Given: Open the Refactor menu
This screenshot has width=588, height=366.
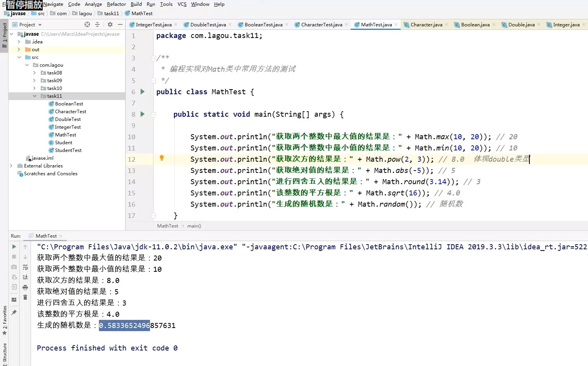Looking at the screenshot, I should [x=116, y=4].
